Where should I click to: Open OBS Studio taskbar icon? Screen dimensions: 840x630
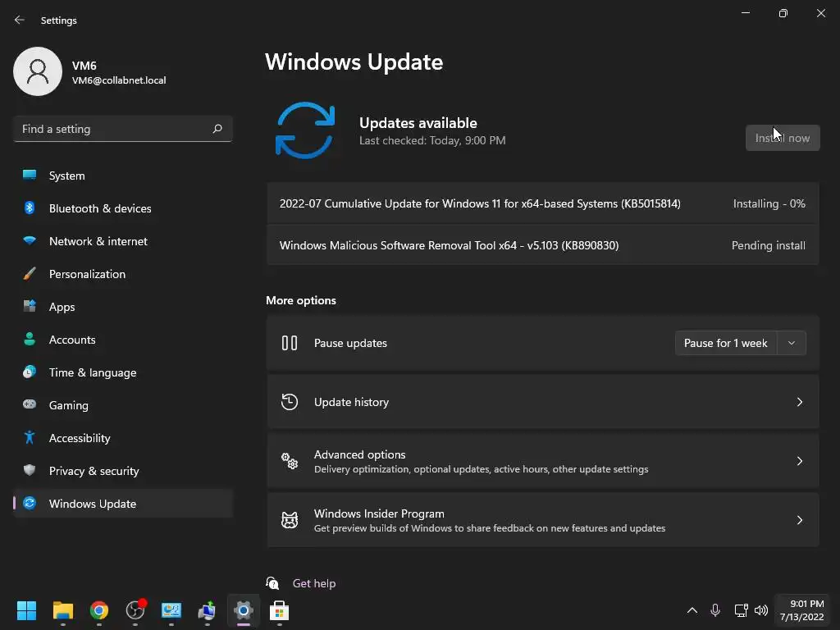tap(135, 610)
